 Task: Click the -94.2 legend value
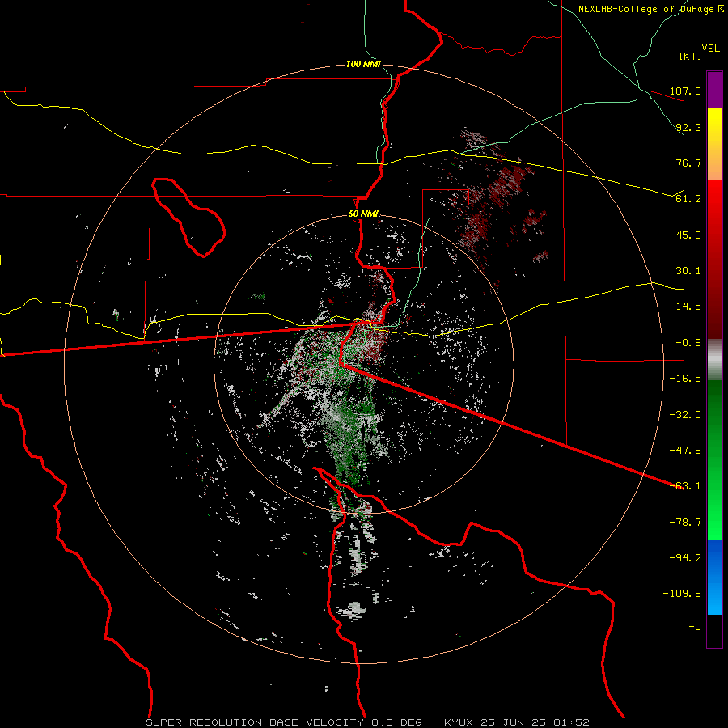[x=685, y=558]
